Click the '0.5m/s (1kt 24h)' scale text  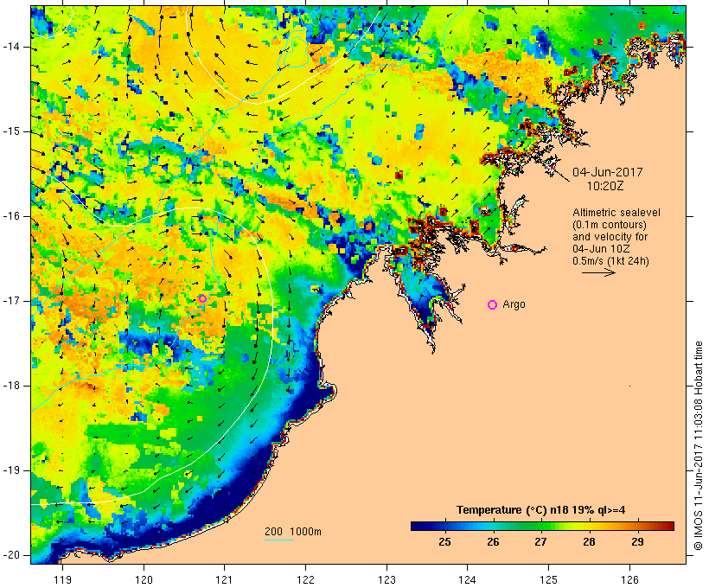(x=610, y=261)
